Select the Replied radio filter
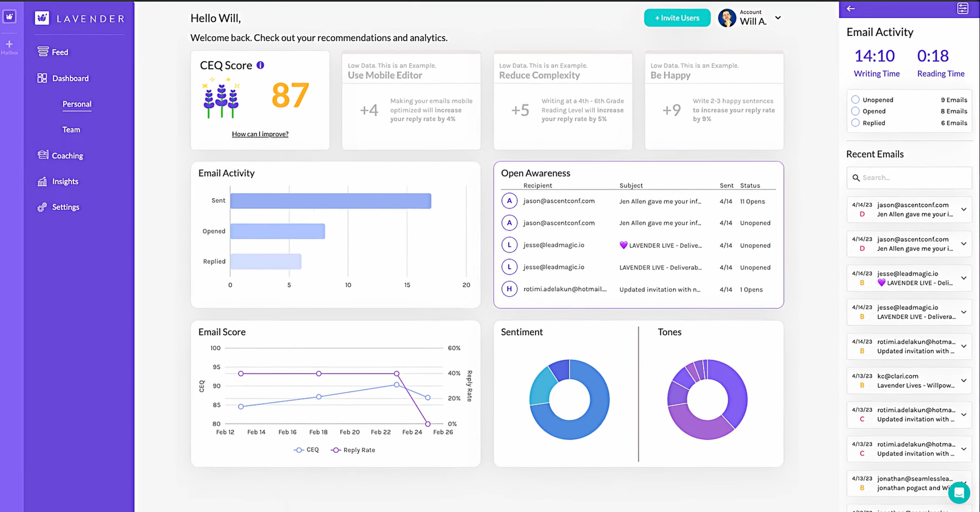This screenshot has width=980, height=512. coord(855,122)
